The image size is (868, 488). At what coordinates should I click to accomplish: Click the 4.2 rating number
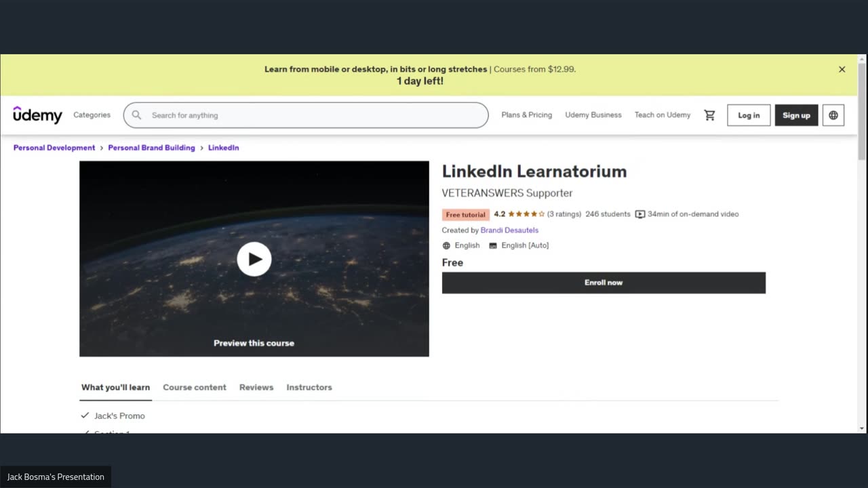pos(500,214)
